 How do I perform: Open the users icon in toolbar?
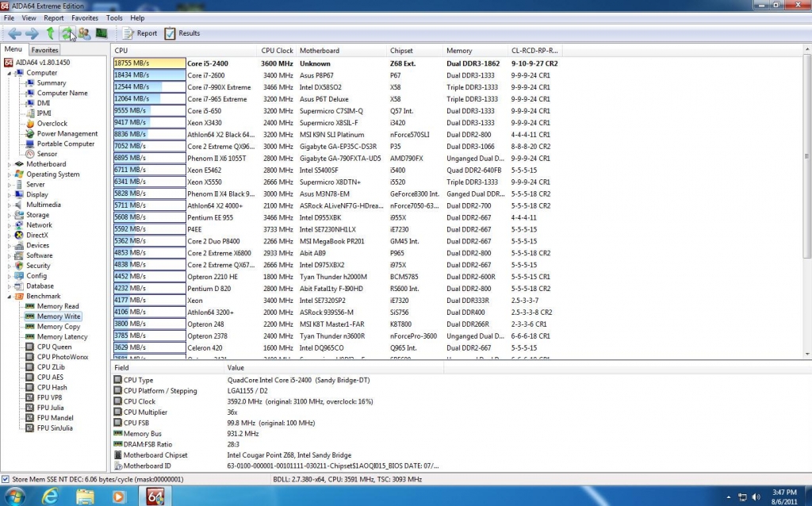[84, 33]
